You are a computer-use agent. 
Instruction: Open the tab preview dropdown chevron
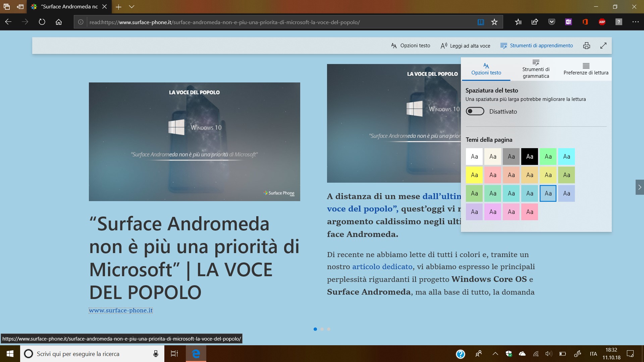point(132,7)
